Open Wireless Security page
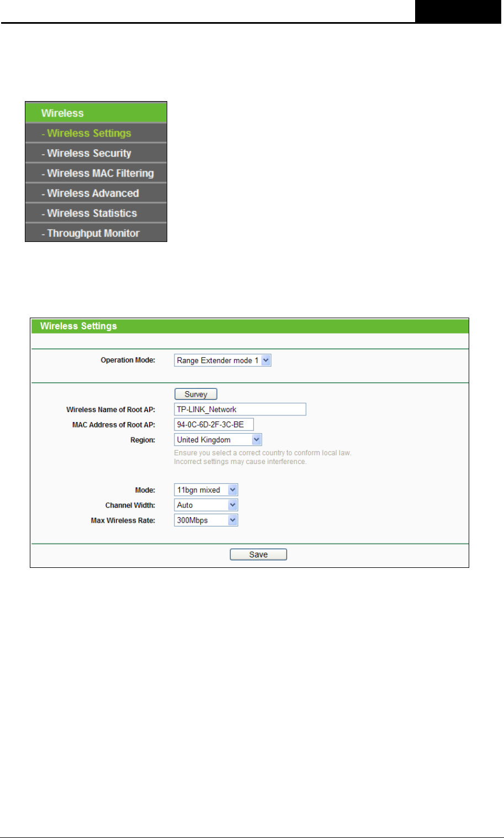 96,153
